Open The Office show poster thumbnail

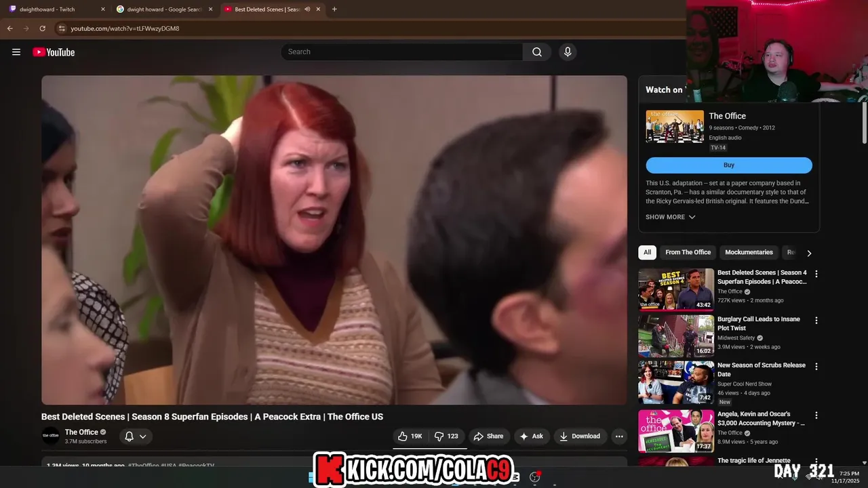675,127
